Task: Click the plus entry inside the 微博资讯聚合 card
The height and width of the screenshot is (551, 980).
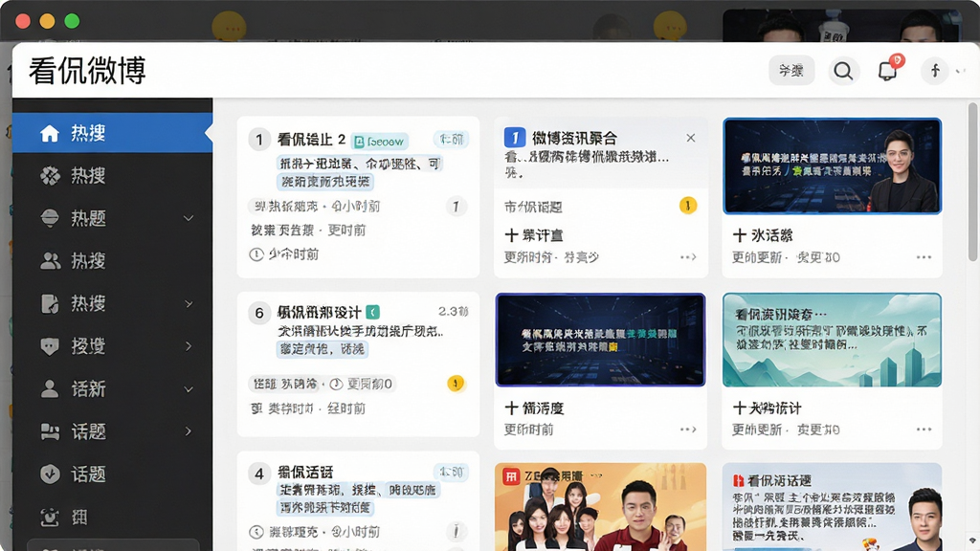Action: pos(534,235)
